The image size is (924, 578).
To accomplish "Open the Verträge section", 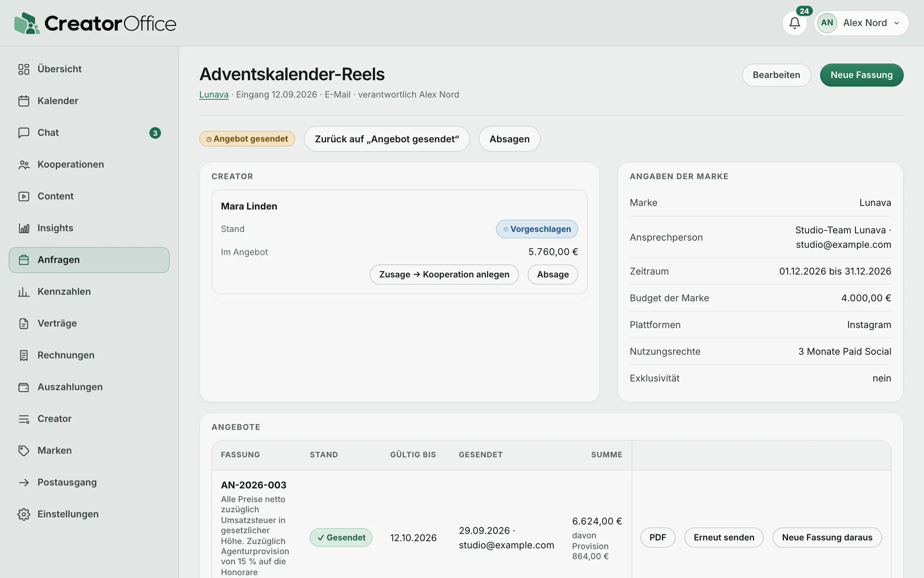I will (x=89, y=323).
